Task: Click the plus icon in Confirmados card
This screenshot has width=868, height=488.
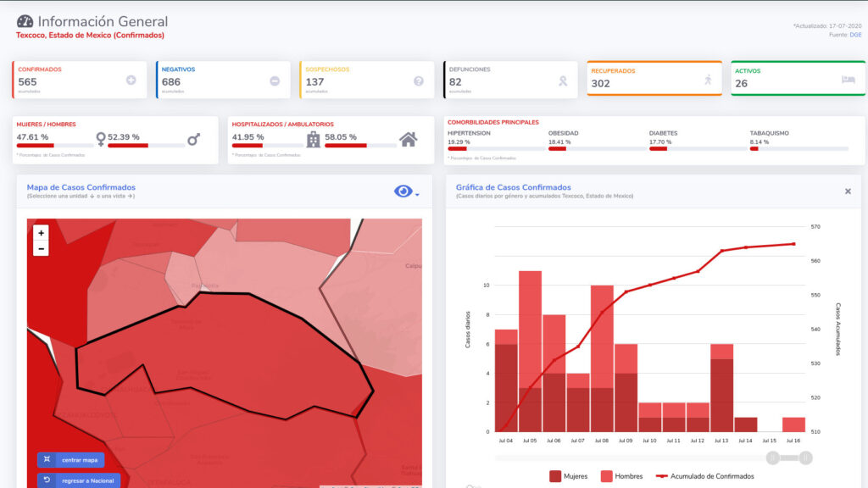Action: click(131, 80)
